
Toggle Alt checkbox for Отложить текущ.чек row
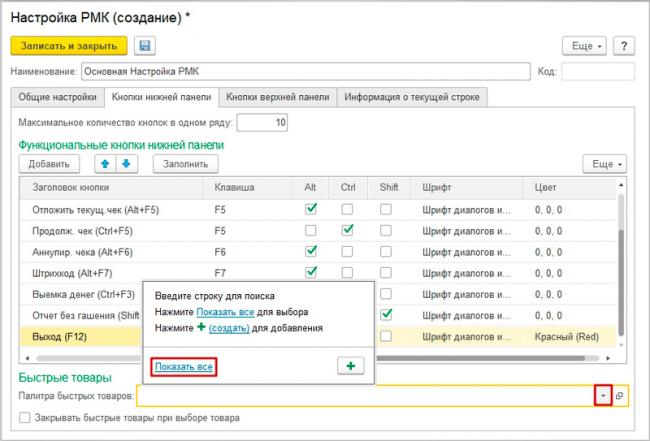click(310, 209)
